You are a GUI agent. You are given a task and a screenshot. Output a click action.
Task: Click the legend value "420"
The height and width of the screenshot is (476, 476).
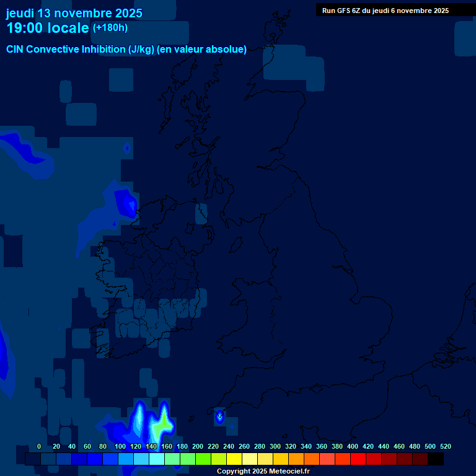(368, 446)
